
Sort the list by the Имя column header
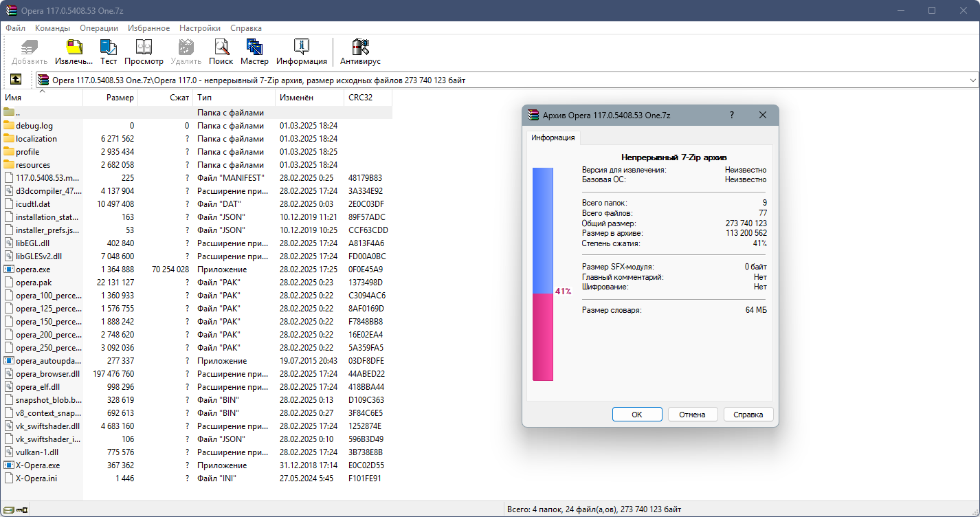[x=42, y=98]
